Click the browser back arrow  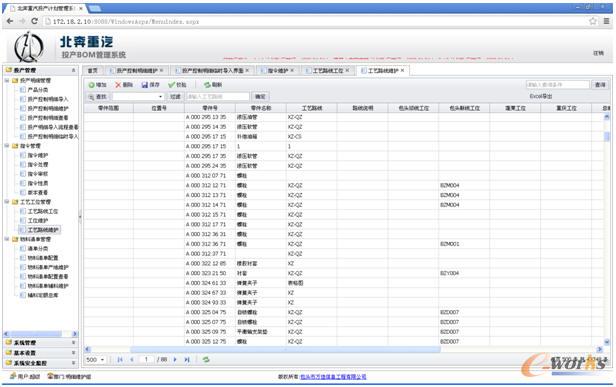click(10, 21)
